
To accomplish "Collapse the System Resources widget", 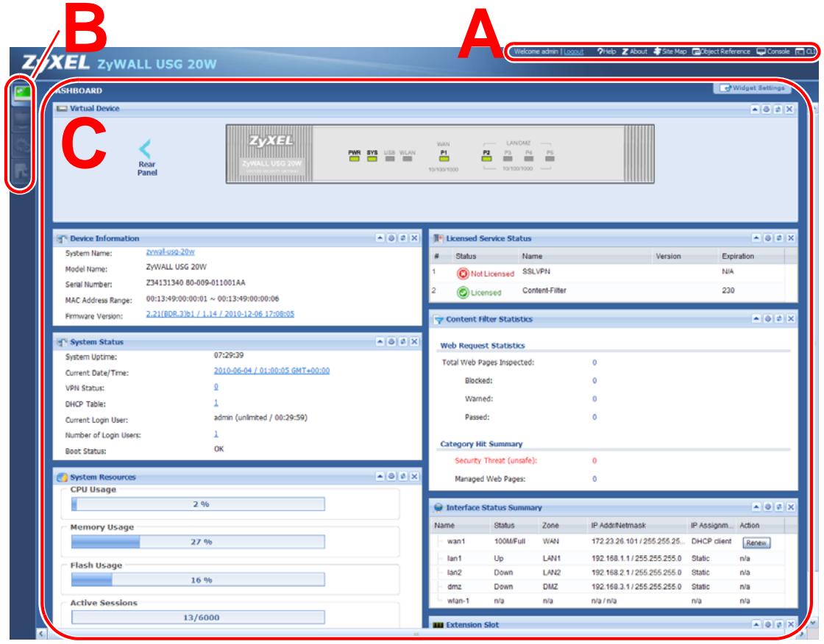I will click(x=380, y=476).
